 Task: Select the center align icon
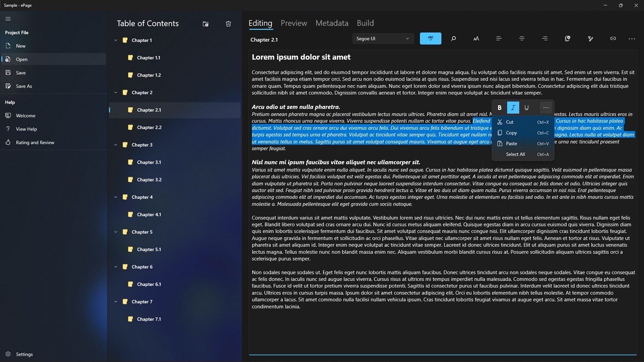coord(522,39)
